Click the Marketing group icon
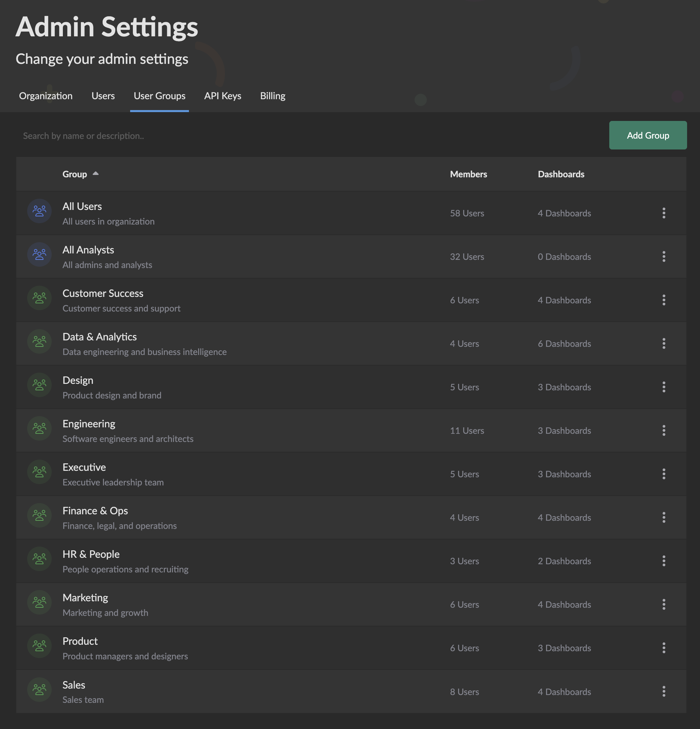700x729 pixels. click(x=39, y=602)
